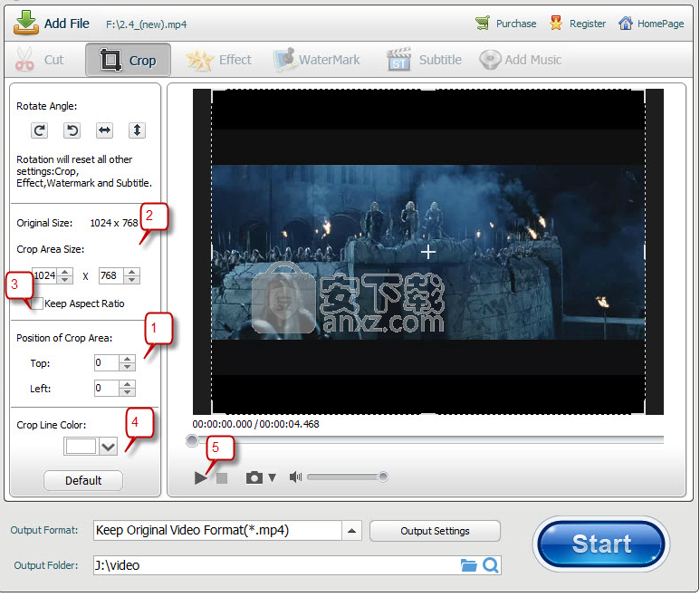Image resolution: width=700 pixels, height=597 pixels.
Task: Mute audio via speaker icon
Action: [295, 477]
